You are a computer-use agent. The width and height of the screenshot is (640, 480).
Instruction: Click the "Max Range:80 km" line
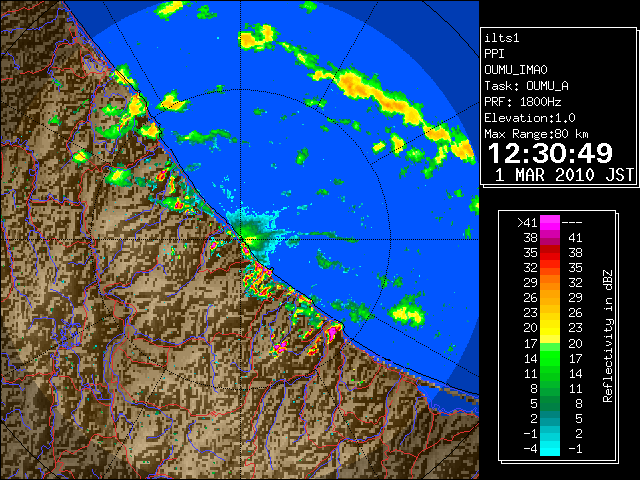[536, 134]
